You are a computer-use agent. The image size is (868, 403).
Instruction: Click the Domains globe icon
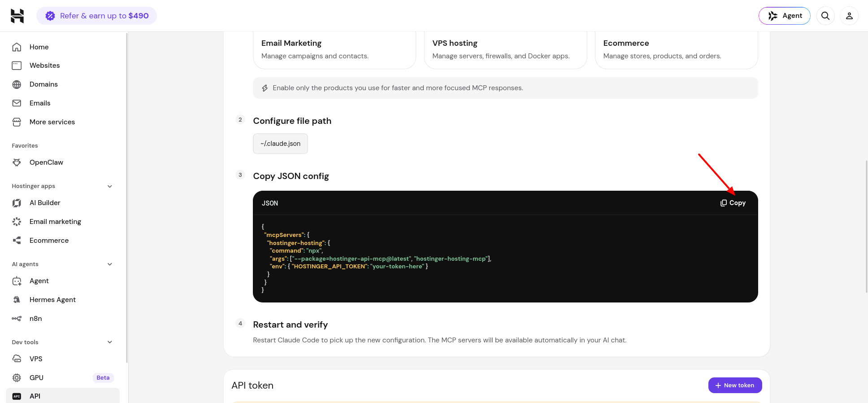(x=17, y=84)
